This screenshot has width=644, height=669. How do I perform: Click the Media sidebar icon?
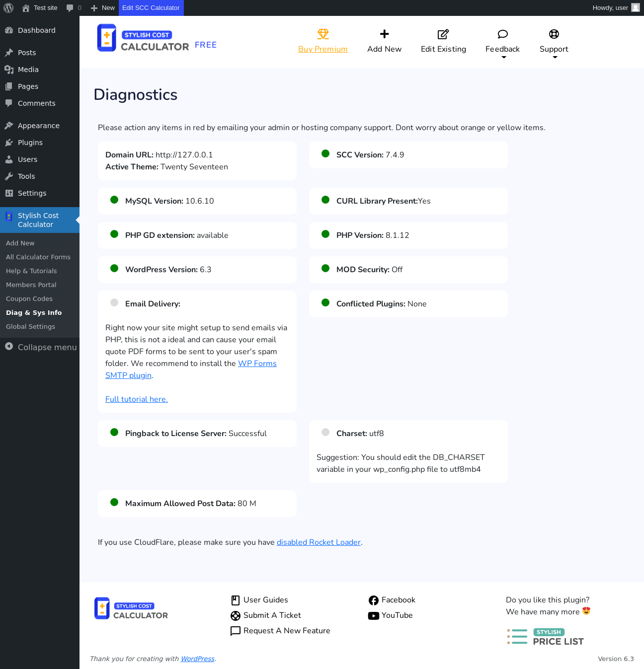click(x=9, y=70)
